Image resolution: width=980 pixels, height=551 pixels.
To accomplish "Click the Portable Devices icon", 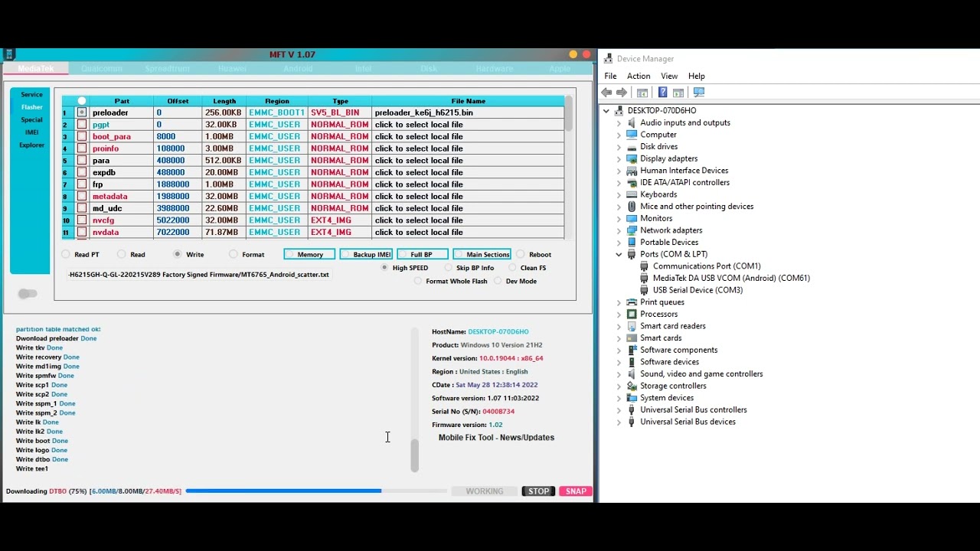I will [632, 243].
